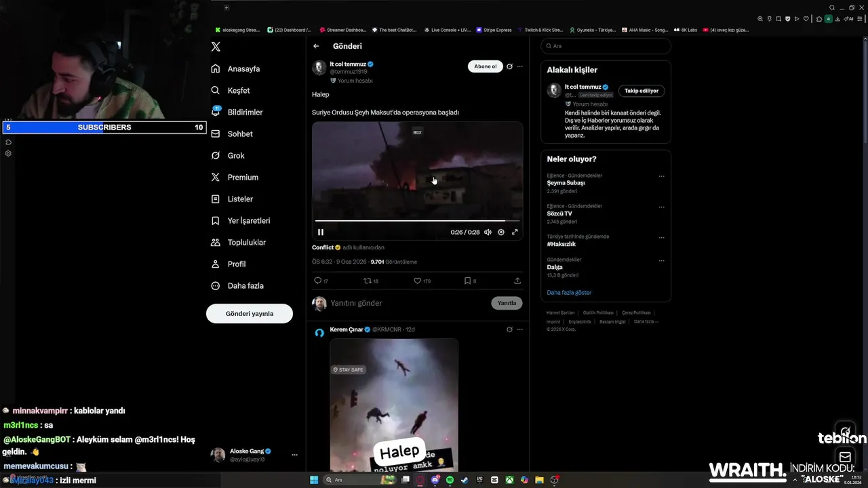
Task: Open options for Sözcü TV trend
Action: (661, 207)
